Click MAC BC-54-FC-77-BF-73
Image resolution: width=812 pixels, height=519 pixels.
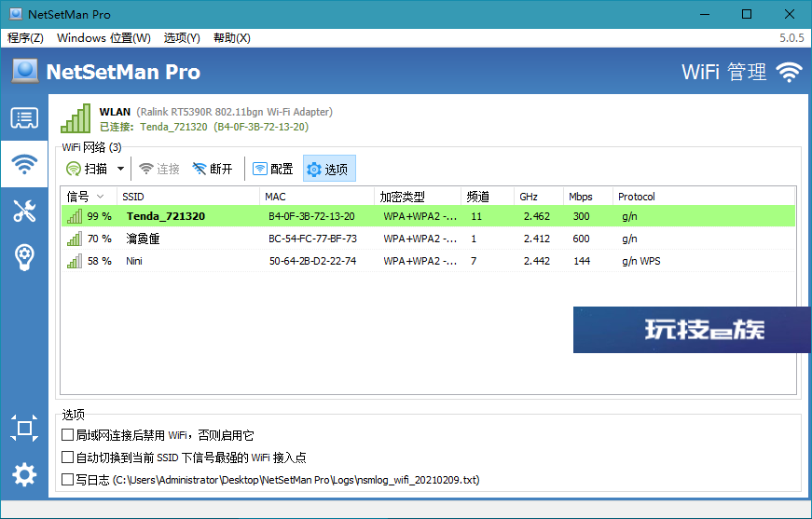(x=313, y=239)
